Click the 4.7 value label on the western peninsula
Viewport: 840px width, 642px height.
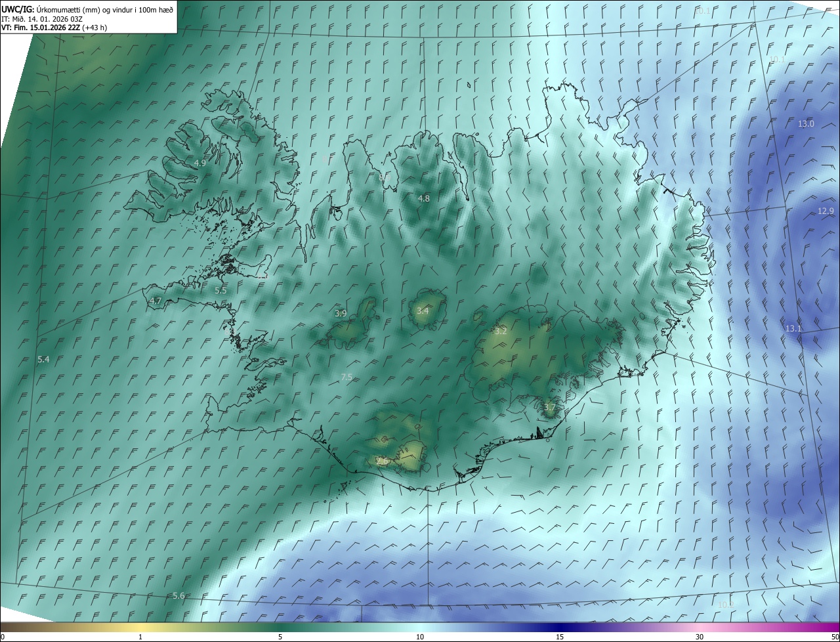tap(156, 301)
